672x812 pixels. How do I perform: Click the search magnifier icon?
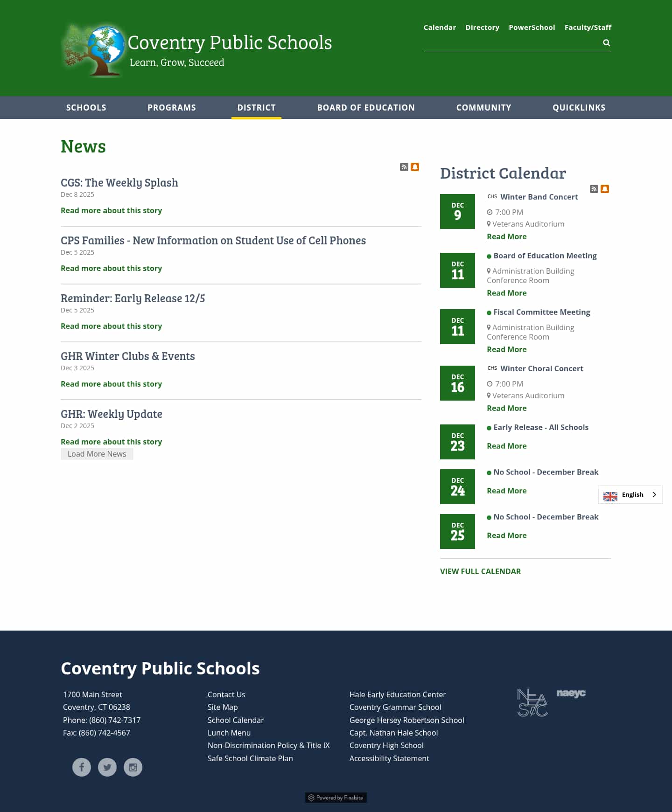(x=606, y=43)
